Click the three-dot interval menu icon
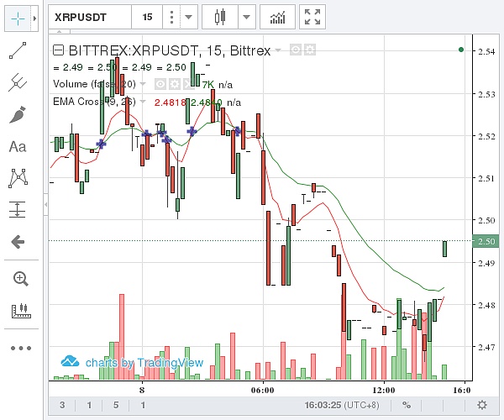This screenshot has height=420, width=504. [x=171, y=17]
